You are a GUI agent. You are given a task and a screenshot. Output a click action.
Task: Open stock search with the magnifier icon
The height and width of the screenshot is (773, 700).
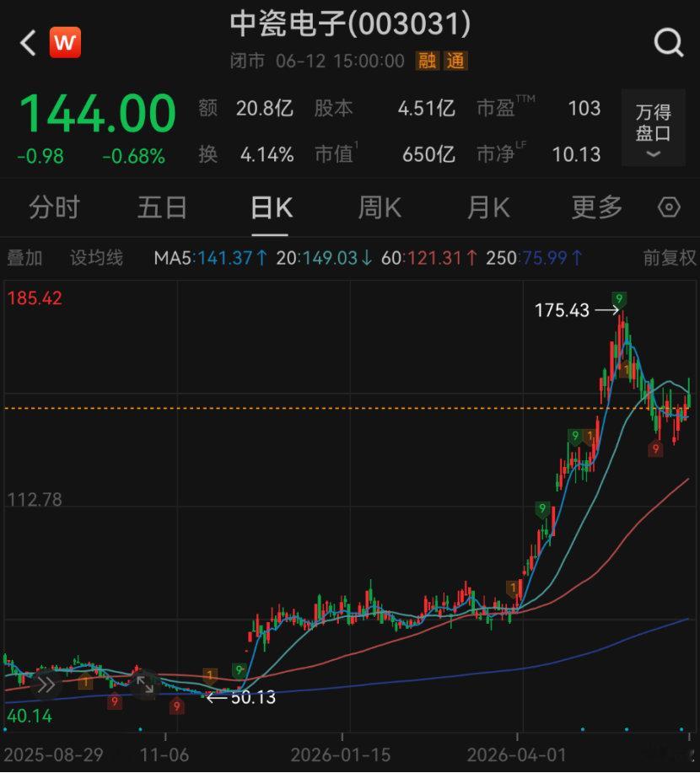(669, 43)
